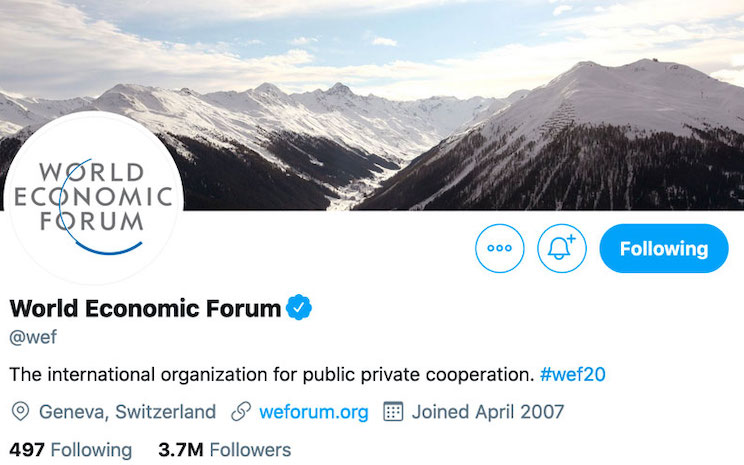The image size is (744, 465).
Task: Open the World Economic Forum profile picture
Action: [x=92, y=198]
